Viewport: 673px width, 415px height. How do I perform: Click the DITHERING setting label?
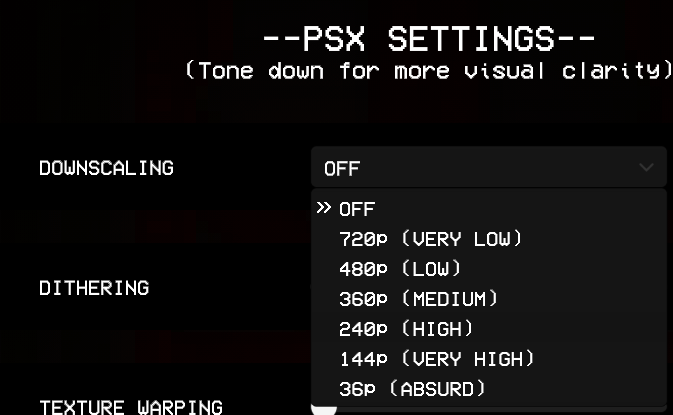pos(94,288)
